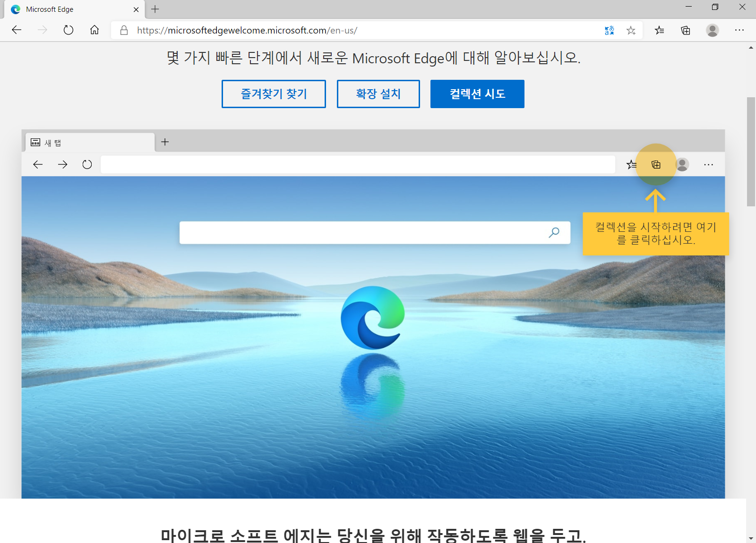Minimize the Edge window
The width and height of the screenshot is (756, 543).
tap(688, 7)
